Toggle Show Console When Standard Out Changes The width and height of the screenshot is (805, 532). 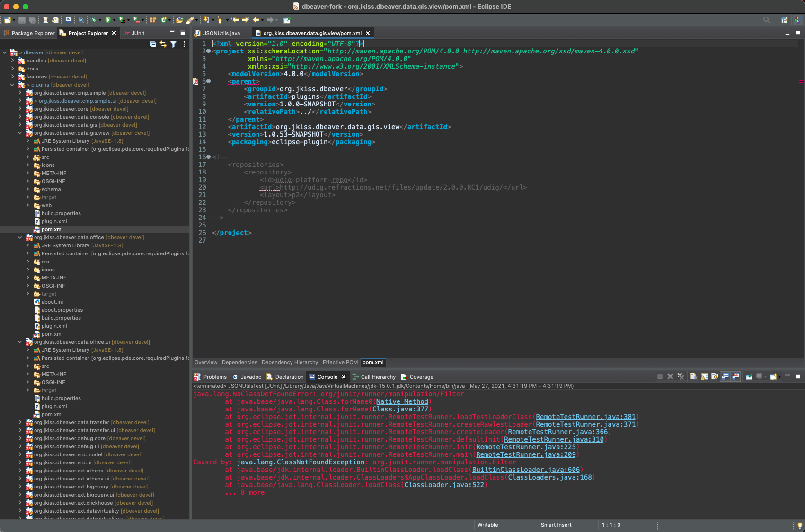tap(725, 376)
